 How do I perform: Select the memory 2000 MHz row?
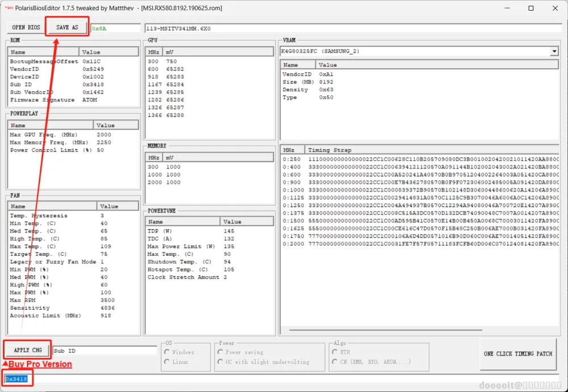tap(210, 183)
